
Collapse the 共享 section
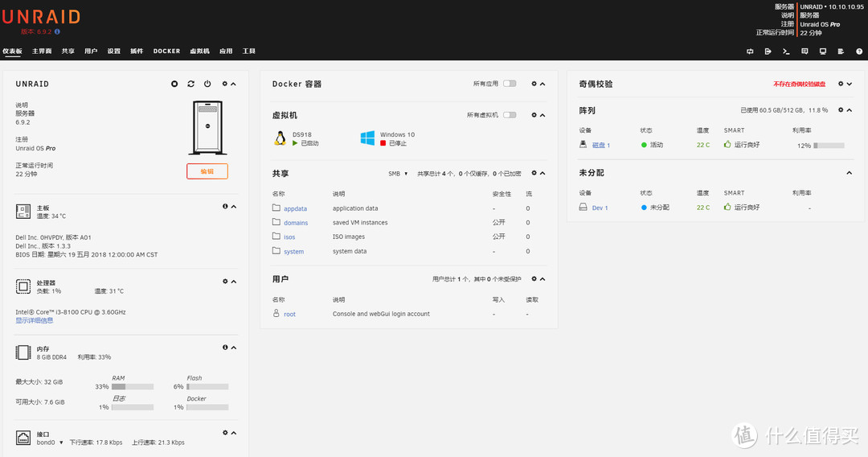click(542, 173)
